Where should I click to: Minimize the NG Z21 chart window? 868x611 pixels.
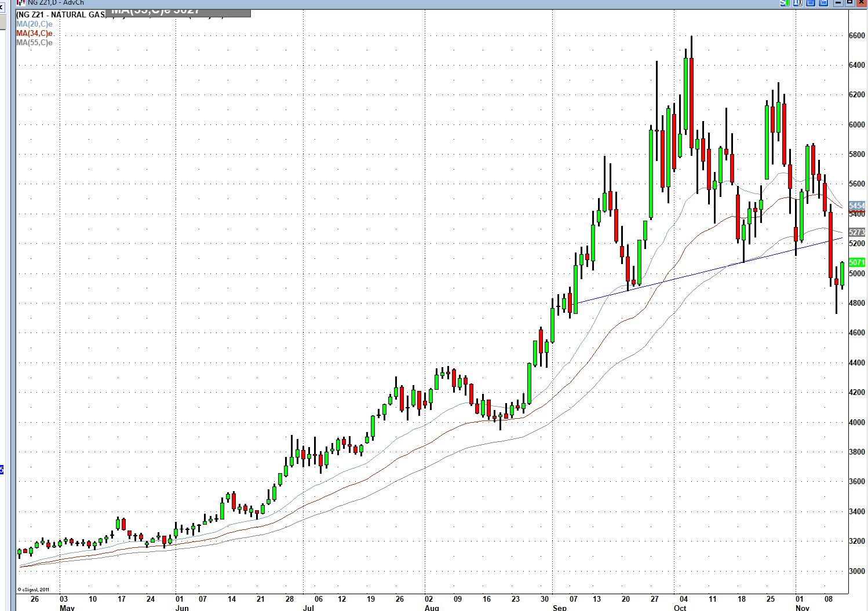point(838,3)
